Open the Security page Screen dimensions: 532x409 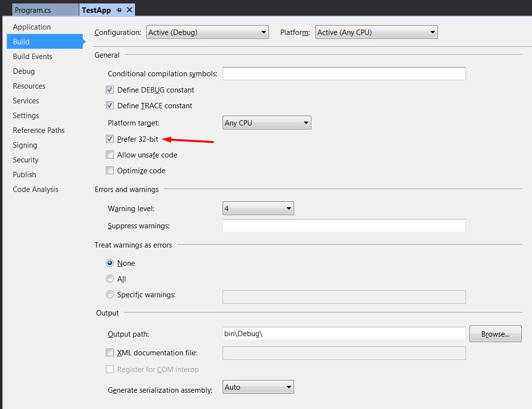pyautogui.click(x=26, y=160)
